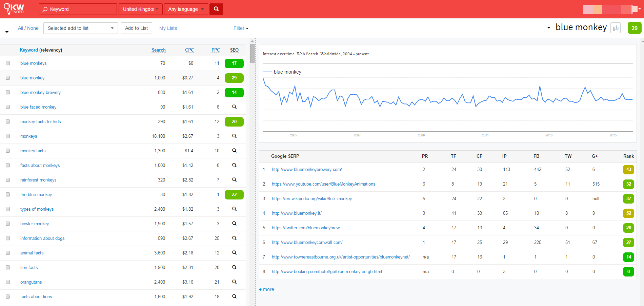Go to My Lists
The width and height of the screenshot is (644, 306).
coord(168,28)
